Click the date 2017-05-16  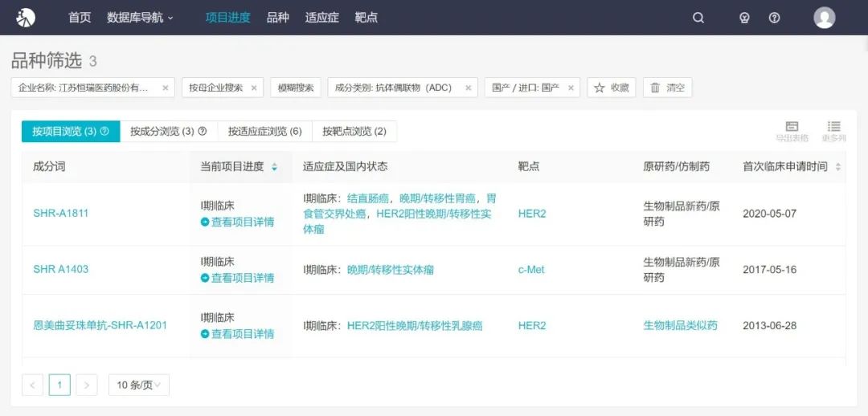769,270
